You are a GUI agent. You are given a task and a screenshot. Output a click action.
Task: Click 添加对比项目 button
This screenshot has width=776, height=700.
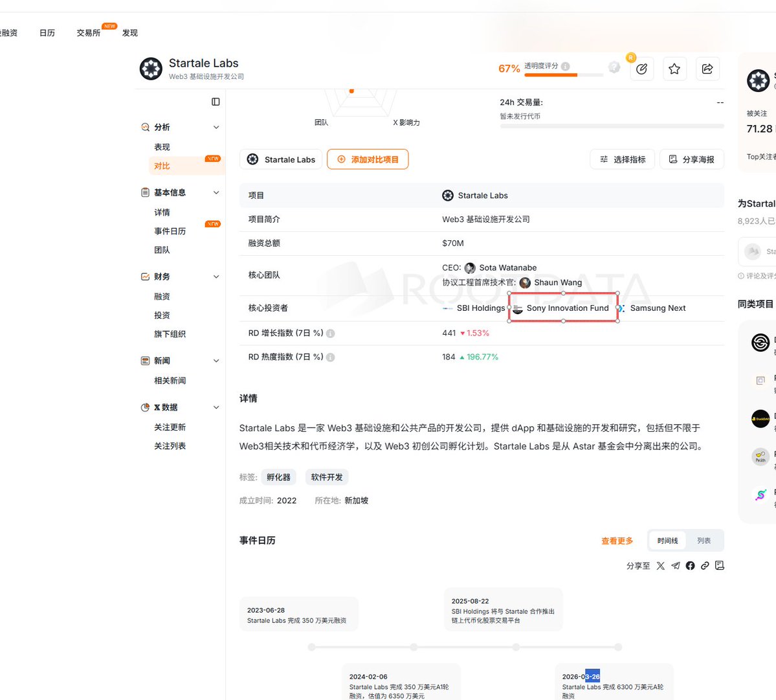coord(368,159)
